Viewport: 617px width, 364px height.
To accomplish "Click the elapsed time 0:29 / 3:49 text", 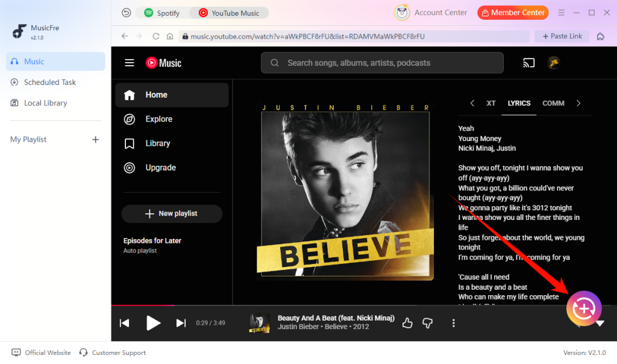I will [210, 323].
